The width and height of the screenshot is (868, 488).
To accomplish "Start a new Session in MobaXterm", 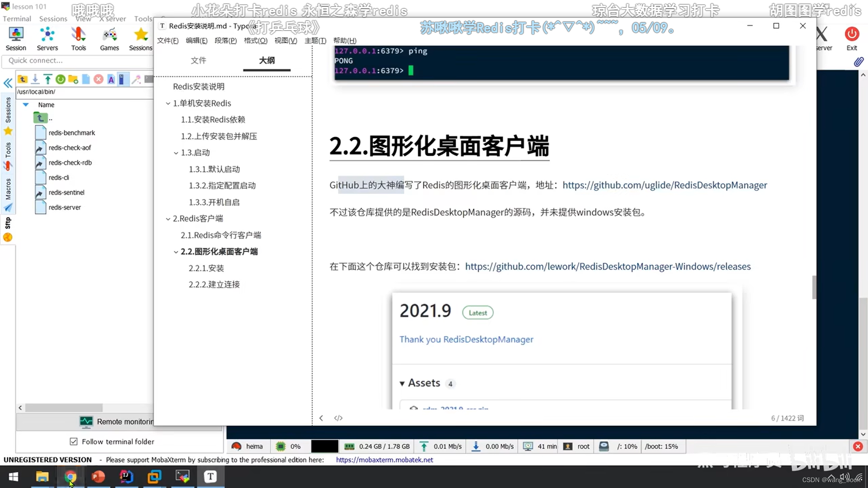I will click(x=16, y=38).
